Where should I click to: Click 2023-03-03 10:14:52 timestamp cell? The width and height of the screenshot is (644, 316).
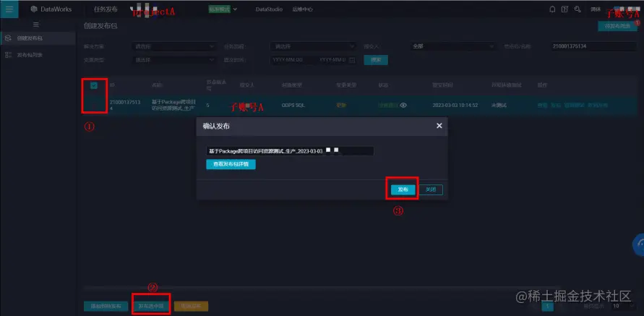[455, 105]
